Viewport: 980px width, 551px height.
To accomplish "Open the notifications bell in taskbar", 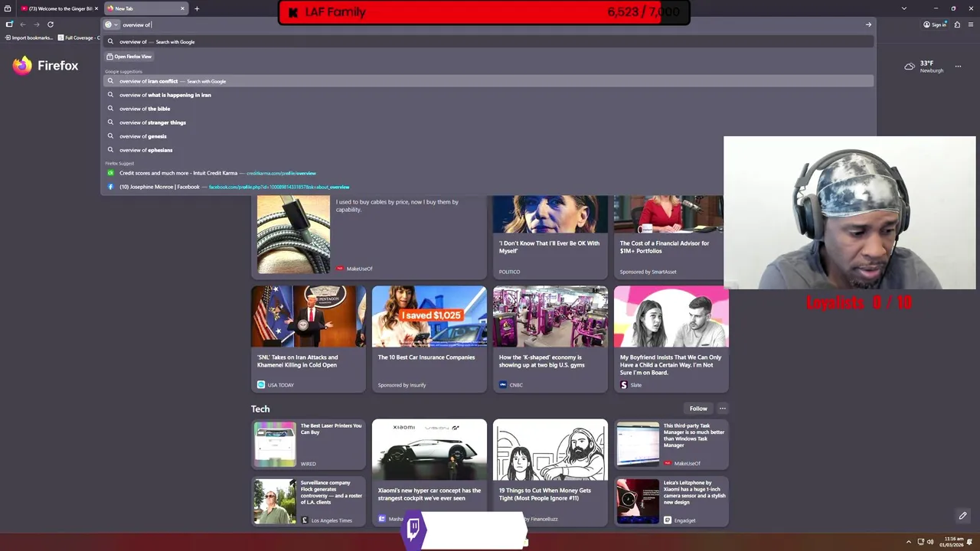I will (971, 542).
